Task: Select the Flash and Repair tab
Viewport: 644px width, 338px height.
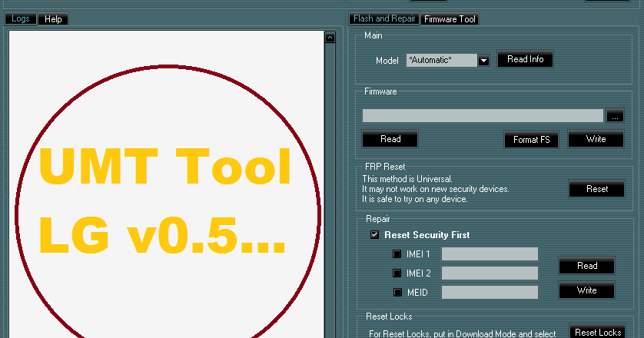Action: point(384,19)
